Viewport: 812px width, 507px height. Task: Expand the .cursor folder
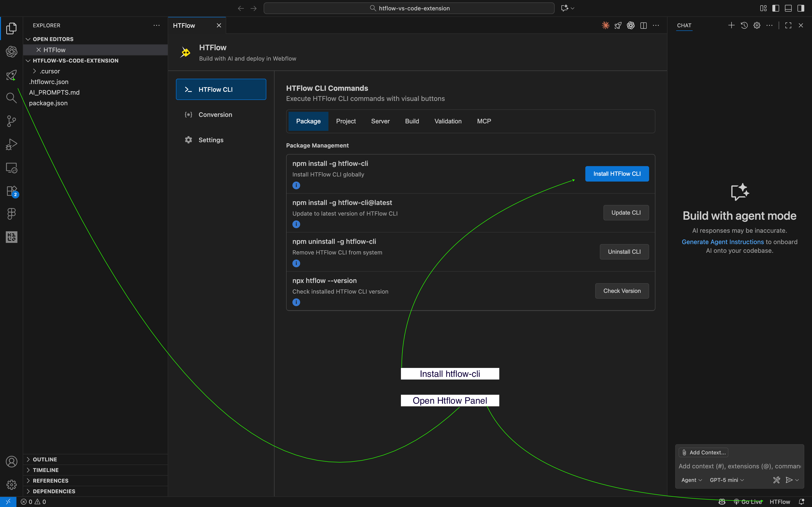click(35, 71)
